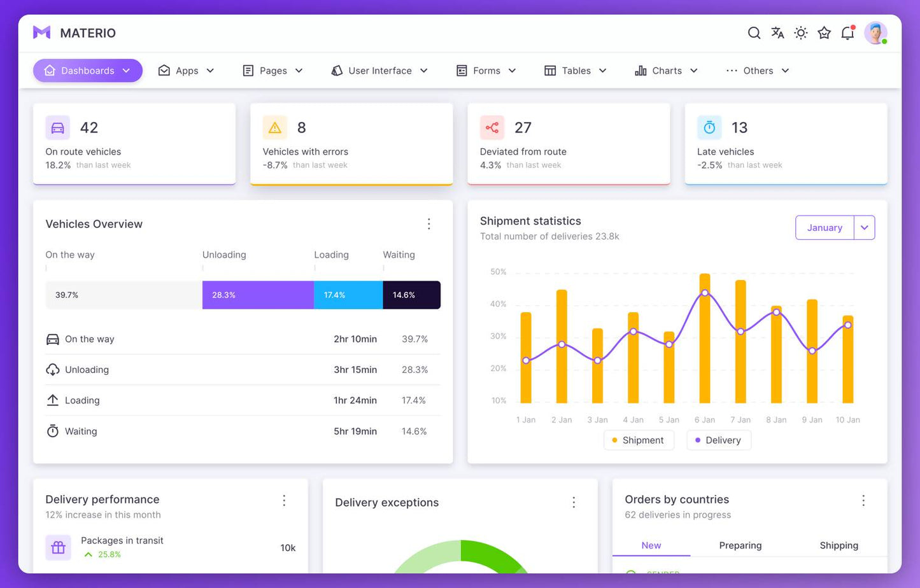
Task: Click the palette icon beside User Interface
Action: click(x=337, y=71)
